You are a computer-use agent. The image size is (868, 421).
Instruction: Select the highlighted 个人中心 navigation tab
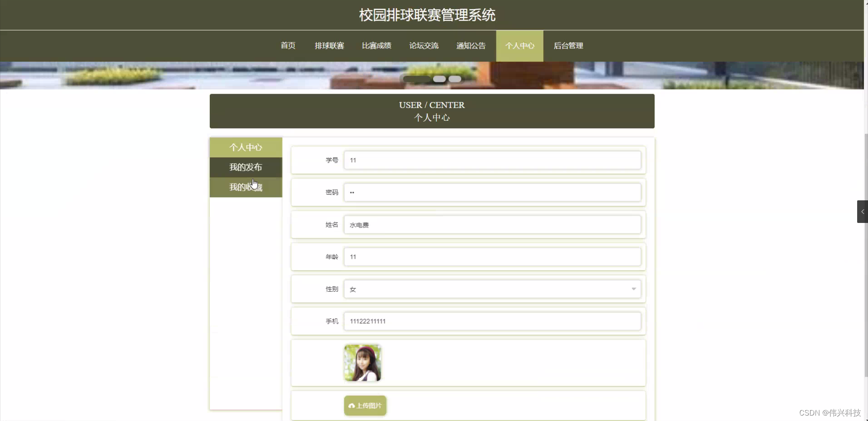(x=519, y=46)
